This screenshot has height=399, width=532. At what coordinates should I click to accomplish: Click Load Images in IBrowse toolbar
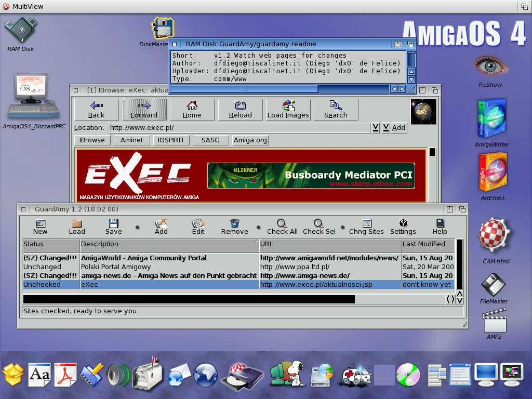click(x=288, y=110)
